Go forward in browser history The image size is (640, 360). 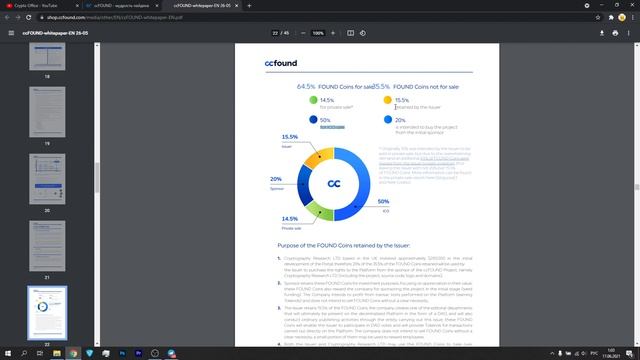(x=18, y=18)
